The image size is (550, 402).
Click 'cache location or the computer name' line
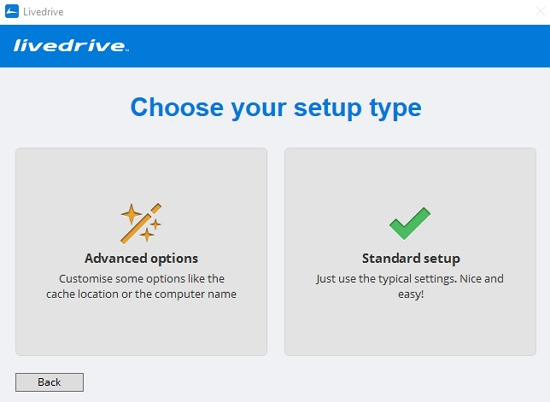[141, 294]
